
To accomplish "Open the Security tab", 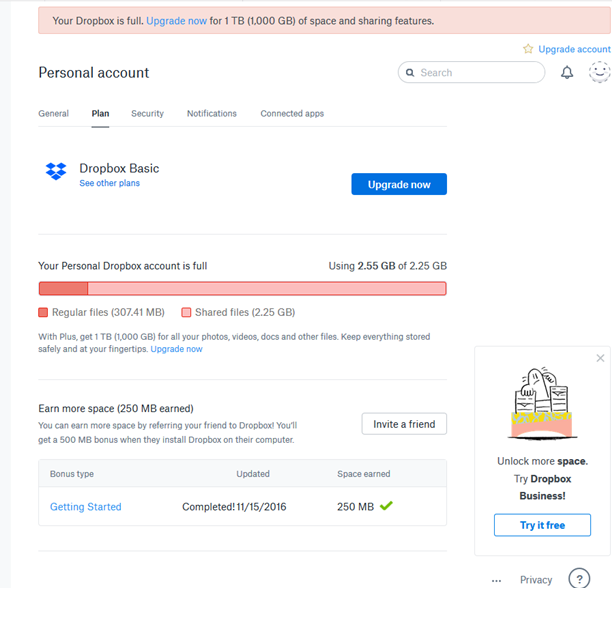I will (147, 114).
